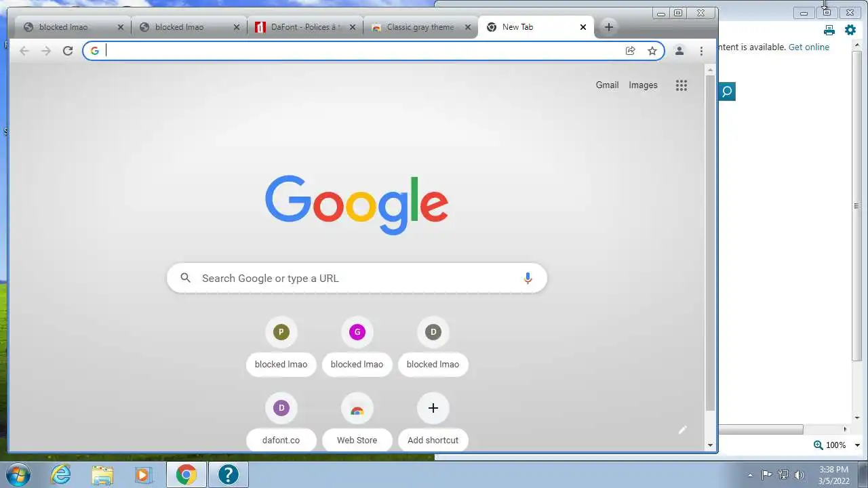Open the Chrome profile avatar icon
868x488 pixels.
click(679, 51)
